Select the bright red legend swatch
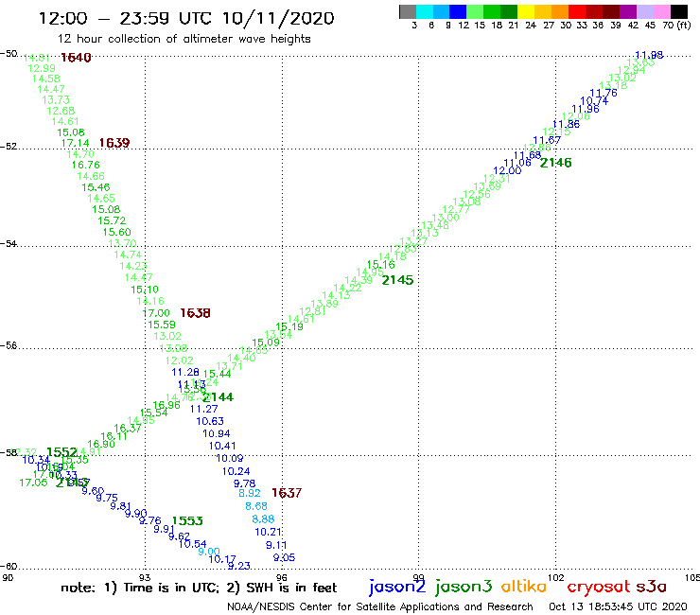This screenshot has height=615, width=700. pyautogui.click(x=577, y=11)
